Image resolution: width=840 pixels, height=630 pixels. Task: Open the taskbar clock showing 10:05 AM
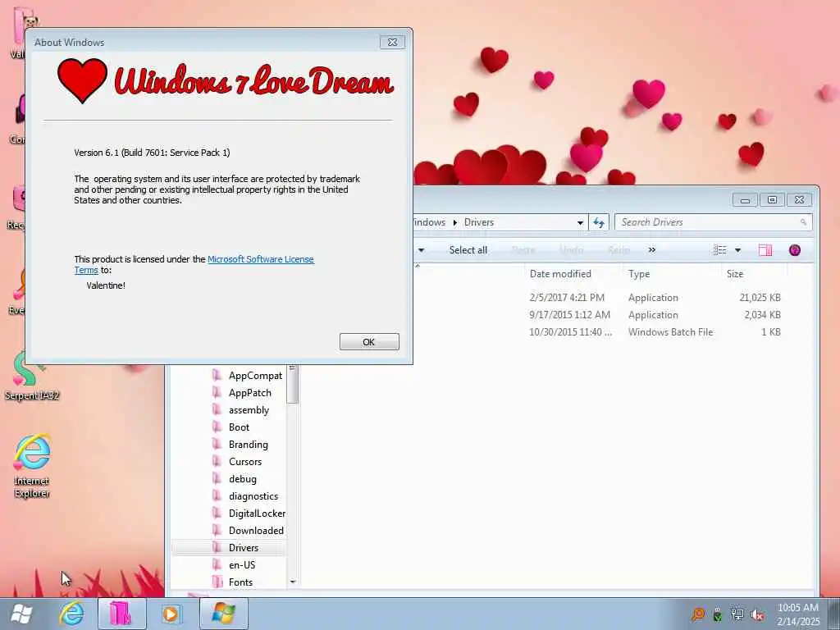click(798, 614)
